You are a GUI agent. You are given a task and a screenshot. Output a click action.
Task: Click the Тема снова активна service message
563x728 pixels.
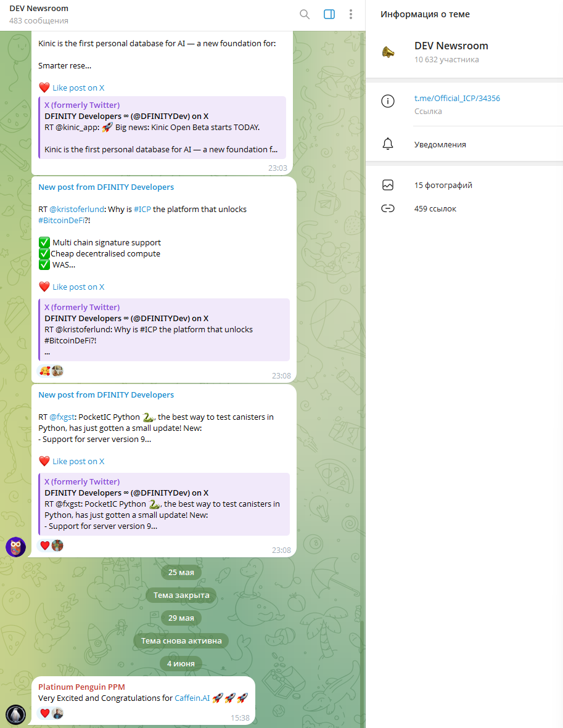[x=181, y=640]
